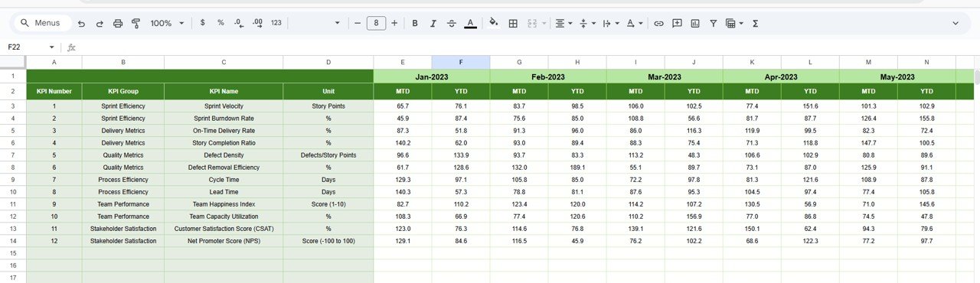Select the cell with value 155.8
The image size is (980, 283).
[926, 118]
